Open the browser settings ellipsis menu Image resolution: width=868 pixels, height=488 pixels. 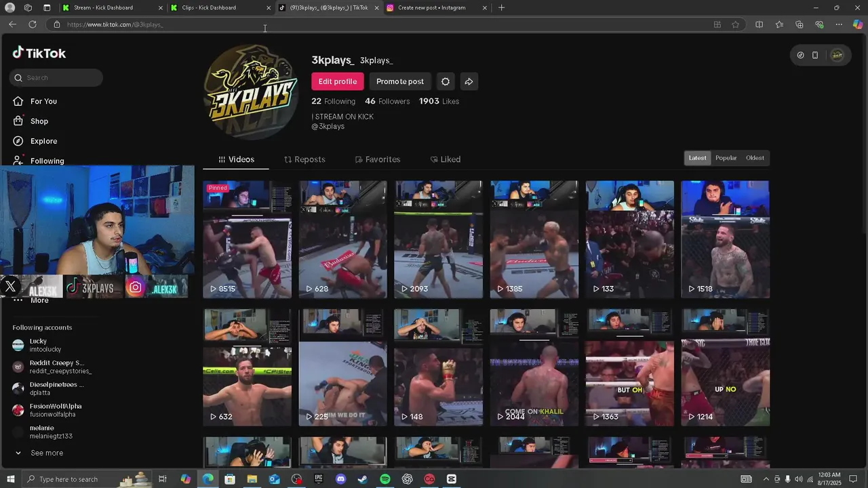[x=839, y=24]
